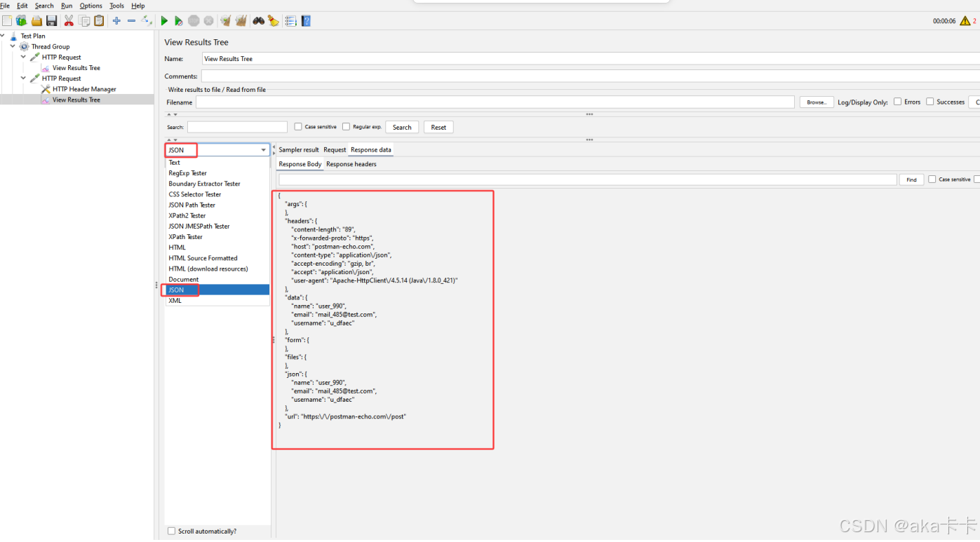This screenshot has width=980, height=542.
Task: Click into the Comments field
Action: point(590,76)
